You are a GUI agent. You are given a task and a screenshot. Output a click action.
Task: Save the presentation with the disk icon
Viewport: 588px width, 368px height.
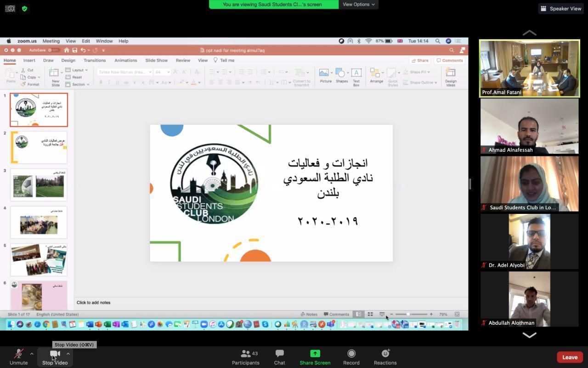click(x=74, y=50)
